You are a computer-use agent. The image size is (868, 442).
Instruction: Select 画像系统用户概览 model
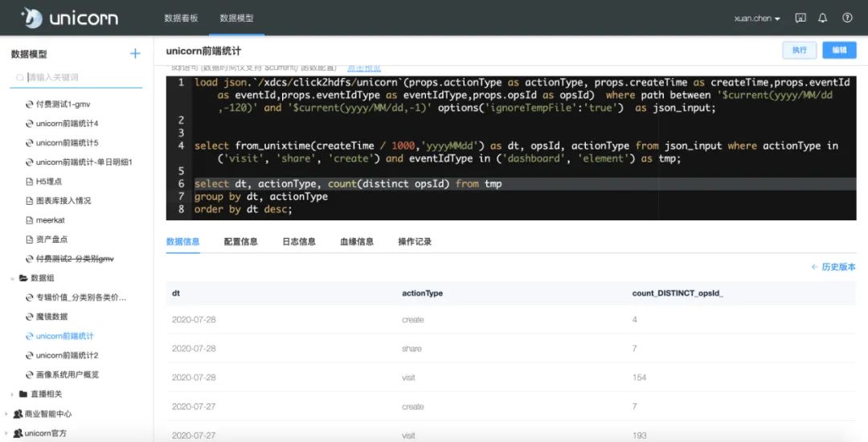(68, 374)
